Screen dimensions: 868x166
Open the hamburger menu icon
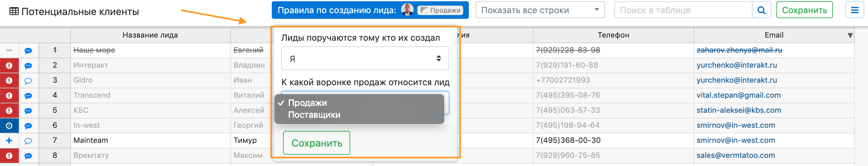tap(855, 10)
